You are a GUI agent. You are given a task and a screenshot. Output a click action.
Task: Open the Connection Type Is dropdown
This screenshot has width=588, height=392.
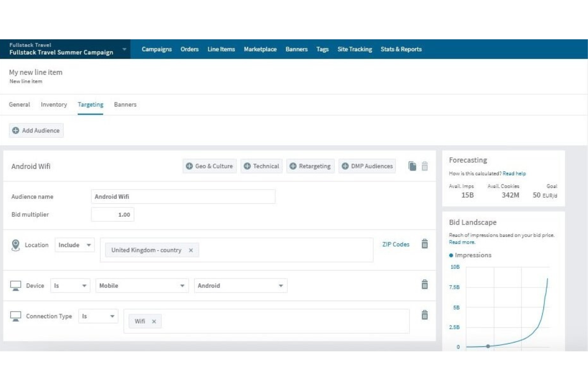[98, 316]
